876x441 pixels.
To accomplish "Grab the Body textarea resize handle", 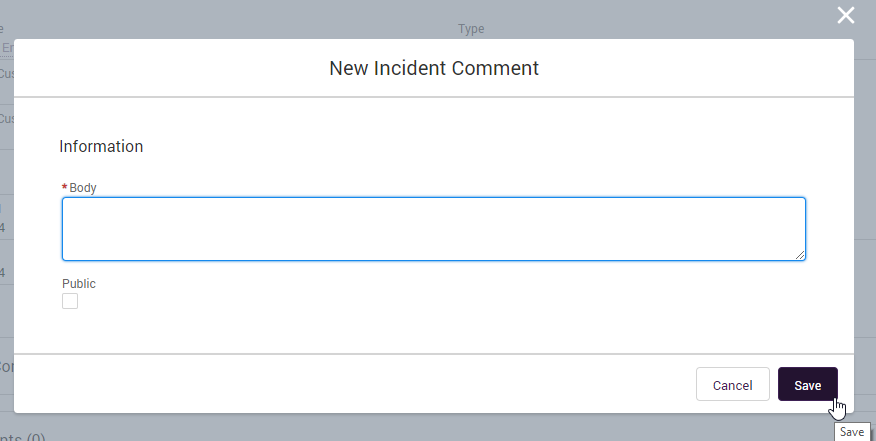I will pyautogui.click(x=800, y=255).
